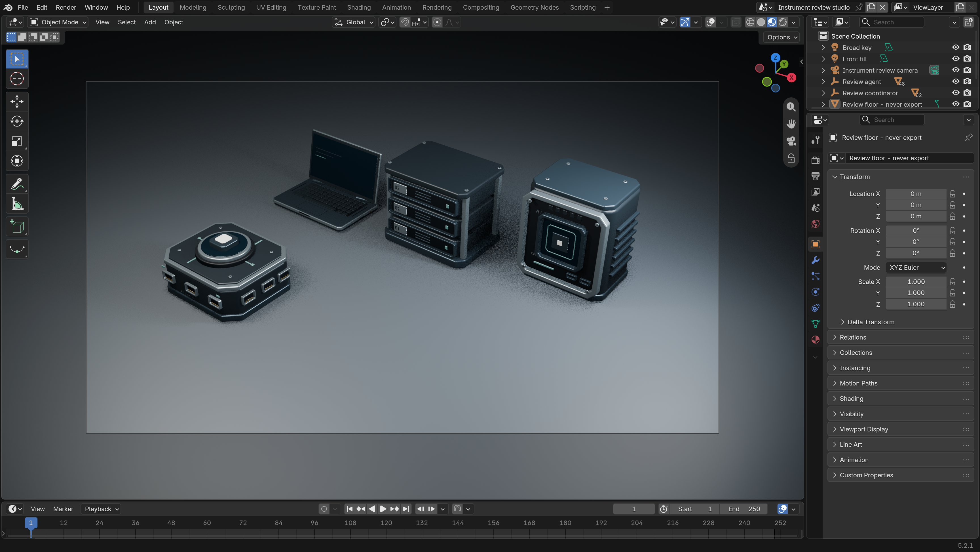Click the Scale X value field
Viewport: 980px width, 552px height.
[916, 282]
